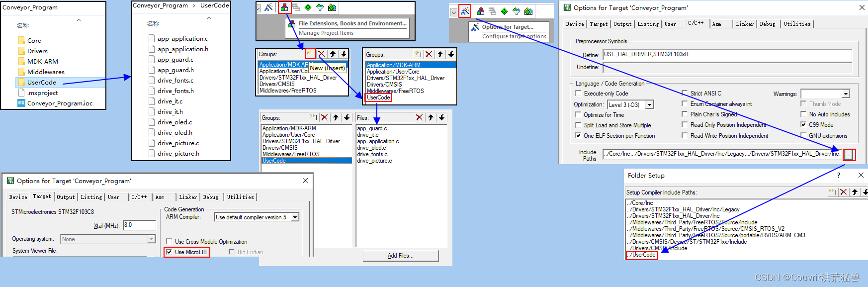Switch to Debug tab in C/C++ options dialog
The image size is (868, 287).
click(768, 24)
